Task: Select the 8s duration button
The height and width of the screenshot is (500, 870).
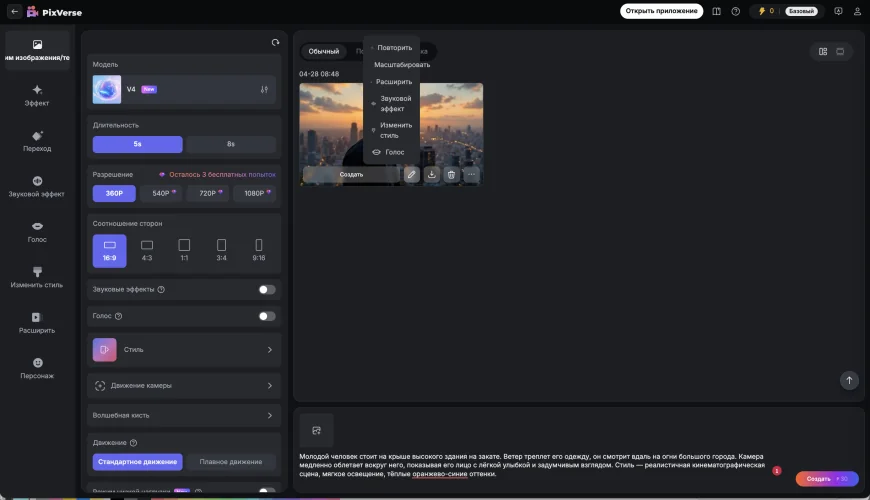Action: tap(231, 144)
